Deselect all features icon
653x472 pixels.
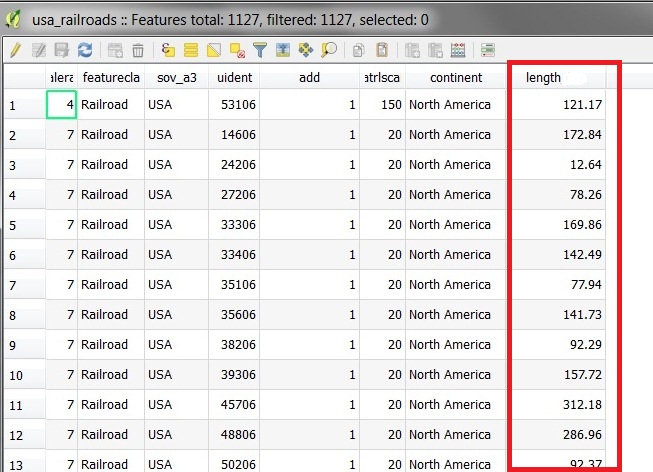coord(237,50)
